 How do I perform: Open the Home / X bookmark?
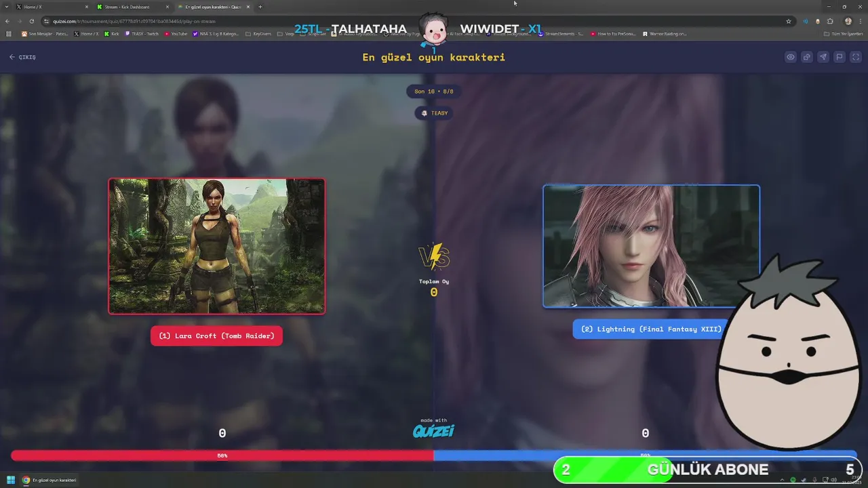(x=86, y=33)
